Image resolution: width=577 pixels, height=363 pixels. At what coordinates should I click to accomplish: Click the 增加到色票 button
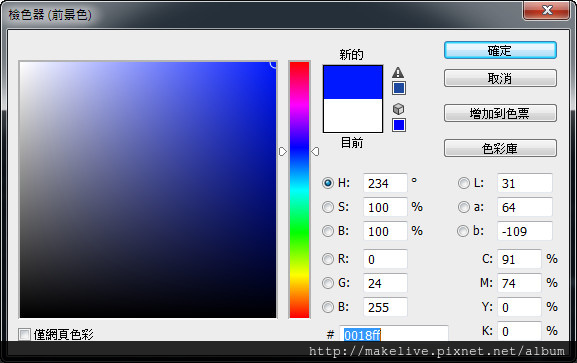pyautogui.click(x=500, y=113)
